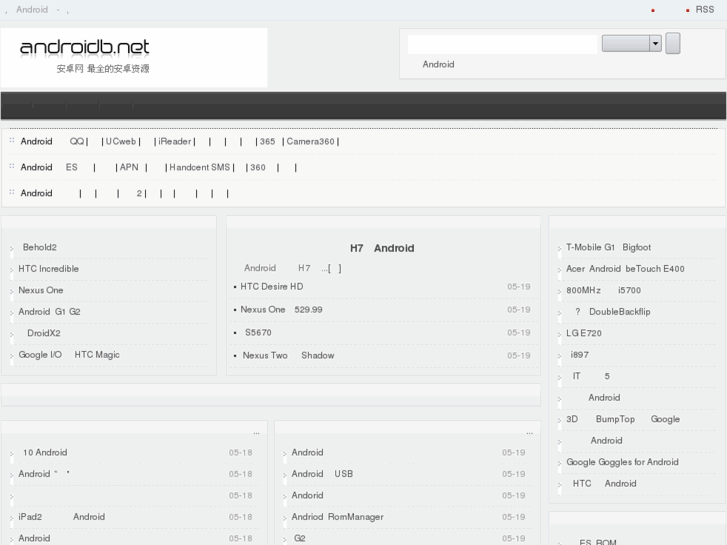Open the LG E720 article
The width and height of the screenshot is (727, 545).
(x=584, y=333)
